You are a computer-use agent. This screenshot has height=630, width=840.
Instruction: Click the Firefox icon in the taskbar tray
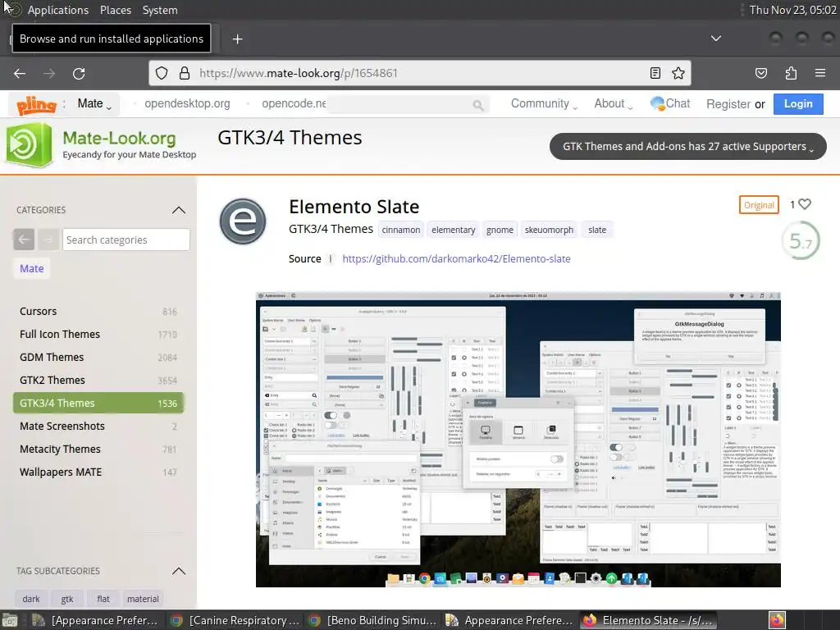tap(777, 620)
